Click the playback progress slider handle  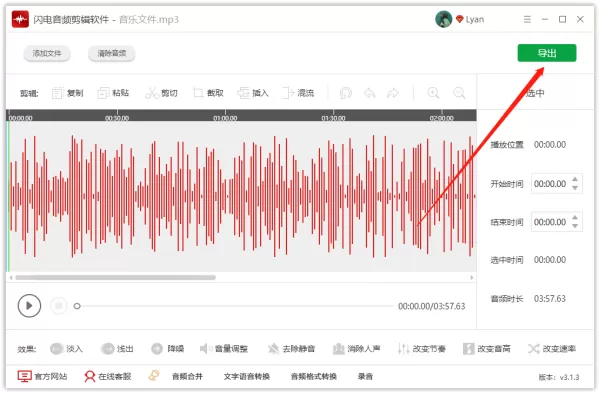coord(77,306)
